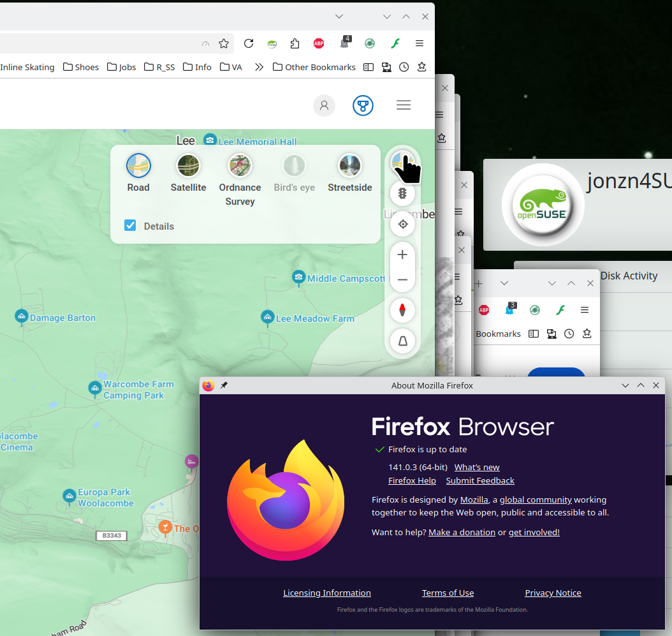Expand the hidden bookmarks overflow chevron
Screen dimensions: 672x636
click(259, 67)
